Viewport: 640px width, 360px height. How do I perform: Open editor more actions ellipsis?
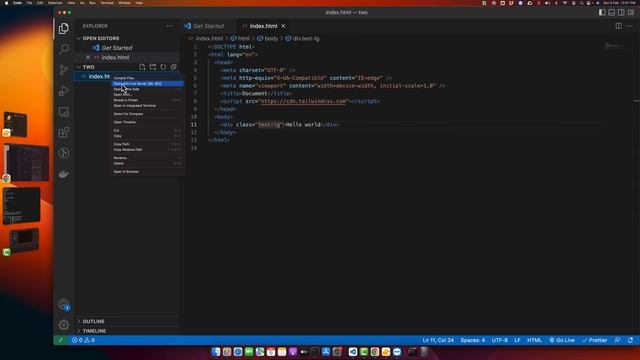tap(630, 26)
